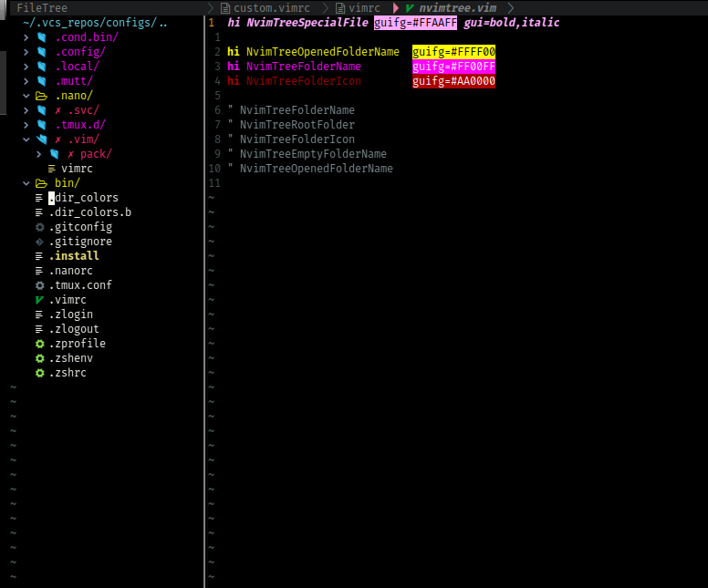Click the .gitignore git icon
Screen dimensions: 708x588
40,242
